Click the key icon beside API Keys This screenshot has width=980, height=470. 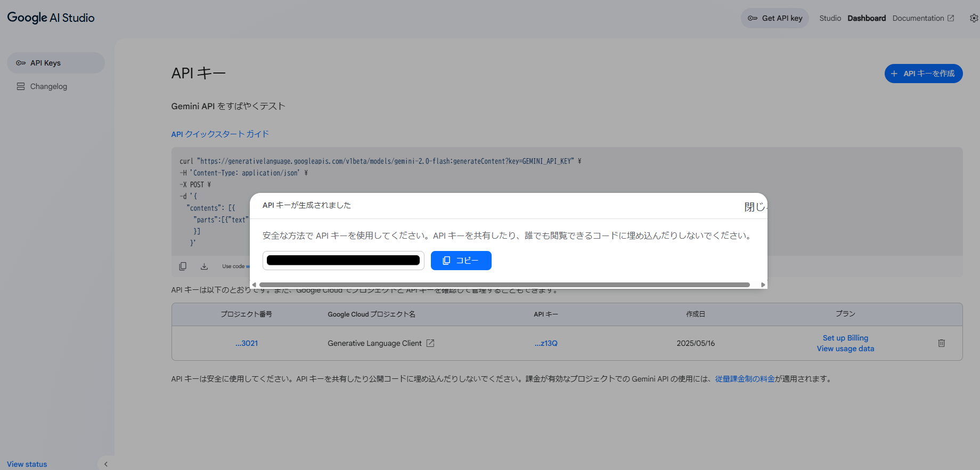click(x=21, y=63)
